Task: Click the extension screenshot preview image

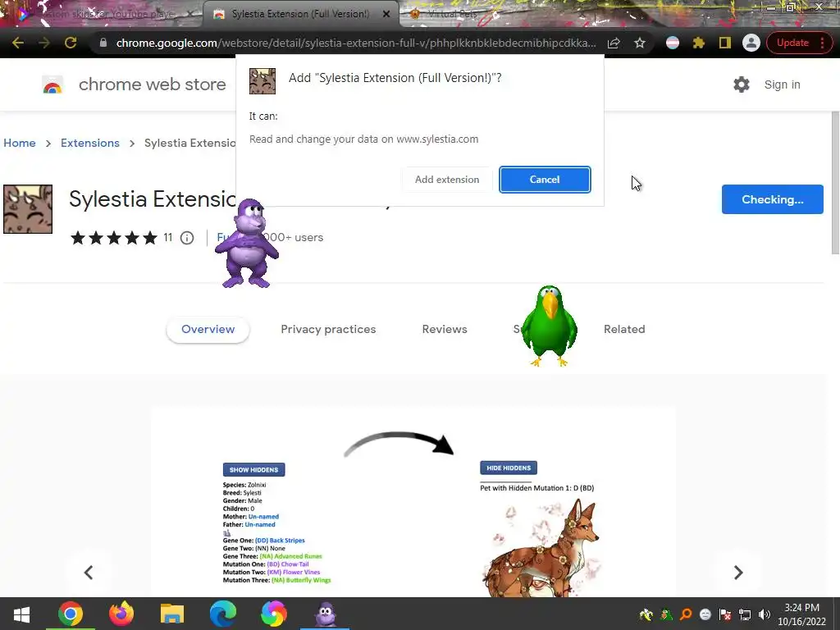Action: (413, 502)
